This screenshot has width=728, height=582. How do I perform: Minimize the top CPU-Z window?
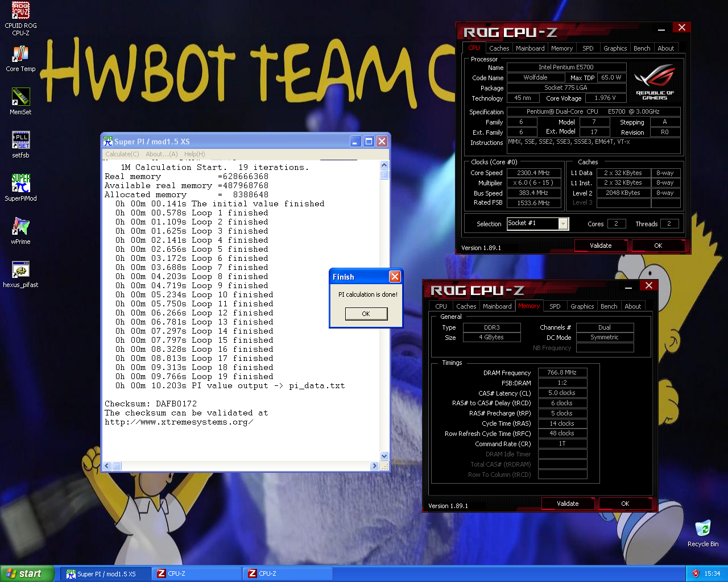[661, 29]
